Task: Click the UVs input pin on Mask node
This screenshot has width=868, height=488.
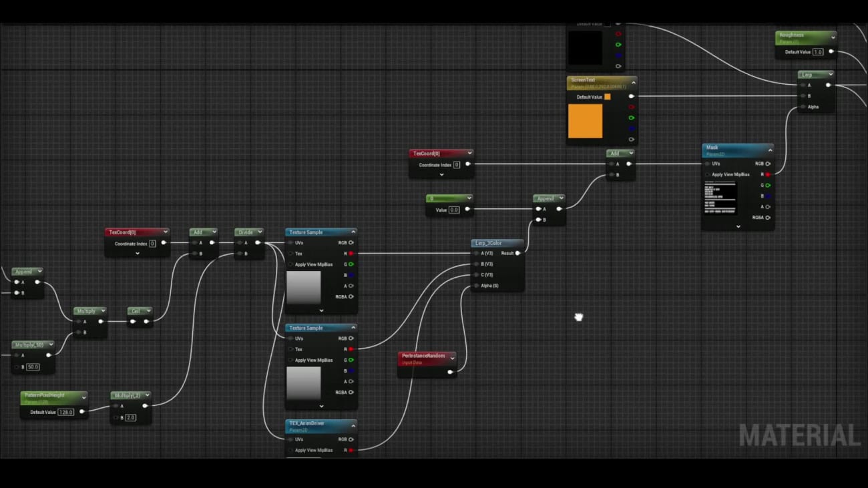Action: click(x=708, y=164)
